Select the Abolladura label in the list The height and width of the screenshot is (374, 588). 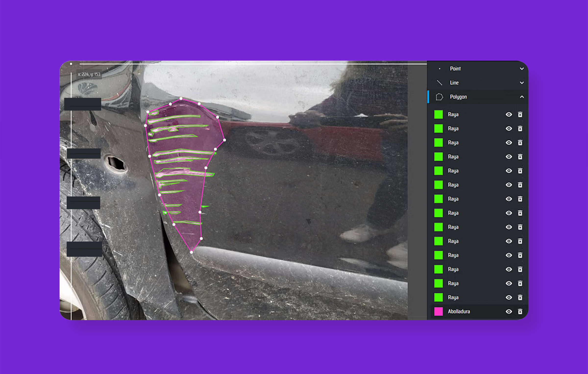point(459,311)
